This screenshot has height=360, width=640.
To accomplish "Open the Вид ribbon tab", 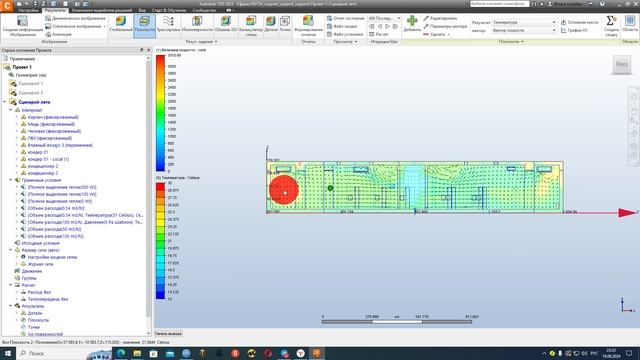I will click(x=142, y=10).
